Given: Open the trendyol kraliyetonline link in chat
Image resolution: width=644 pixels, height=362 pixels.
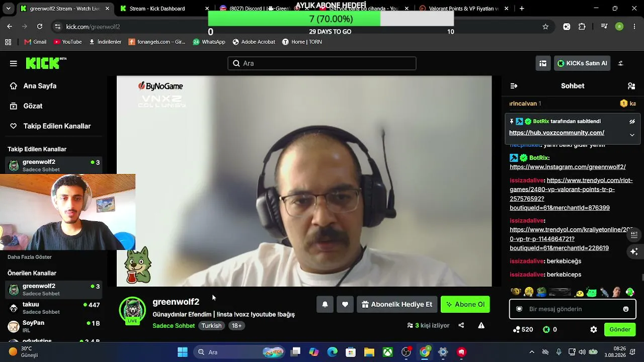Looking at the screenshot, I should [571, 239].
